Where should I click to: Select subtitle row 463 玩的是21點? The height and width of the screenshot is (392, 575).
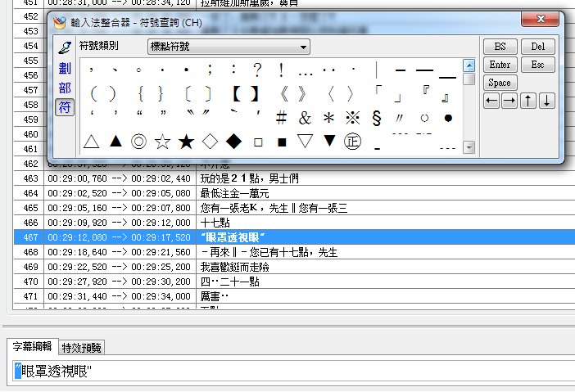(x=294, y=178)
